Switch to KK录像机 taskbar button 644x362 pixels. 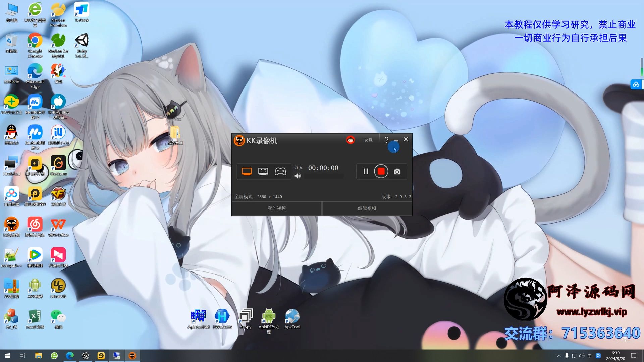(x=132, y=356)
